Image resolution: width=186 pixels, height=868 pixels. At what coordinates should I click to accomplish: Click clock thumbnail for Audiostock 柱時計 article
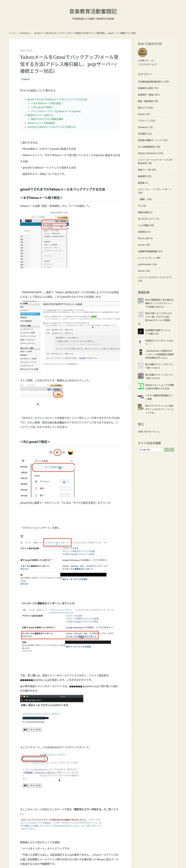(x=141, y=352)
